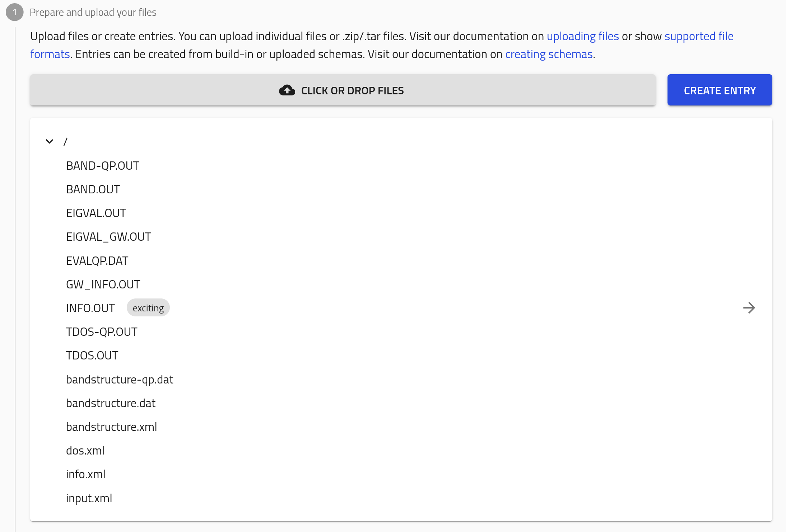Click the CLICK OR DROP FILES button
Image resolution: width=786 pixels, height=532 pixels.
343,90
